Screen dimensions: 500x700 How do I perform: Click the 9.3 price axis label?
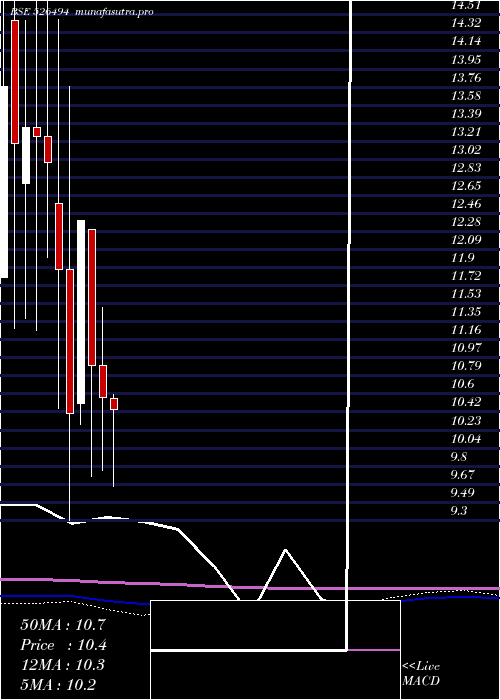(x=459, y=511)
